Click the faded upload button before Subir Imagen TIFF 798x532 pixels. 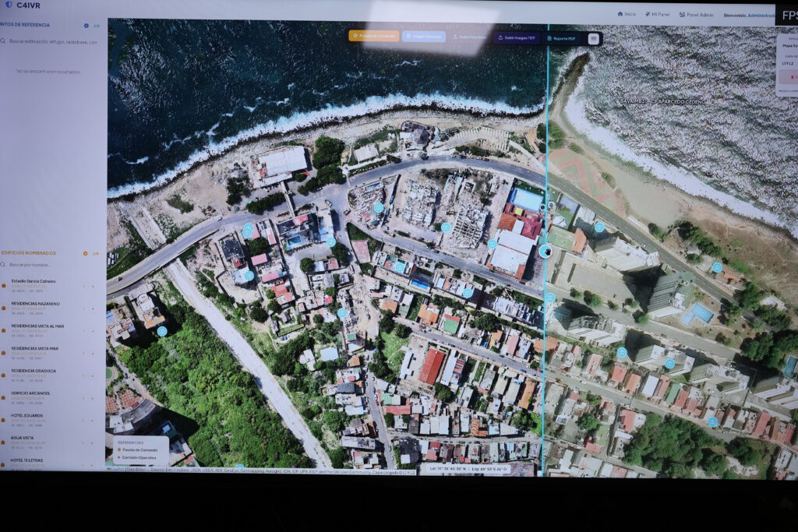tap(470, 37)
